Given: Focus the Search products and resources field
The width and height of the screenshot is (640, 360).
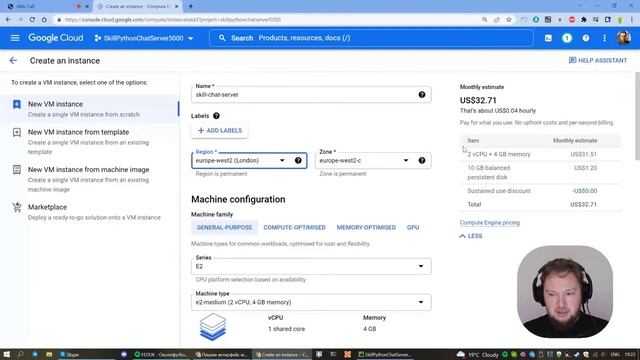Looking at the screenshot, I should [371, 38].
